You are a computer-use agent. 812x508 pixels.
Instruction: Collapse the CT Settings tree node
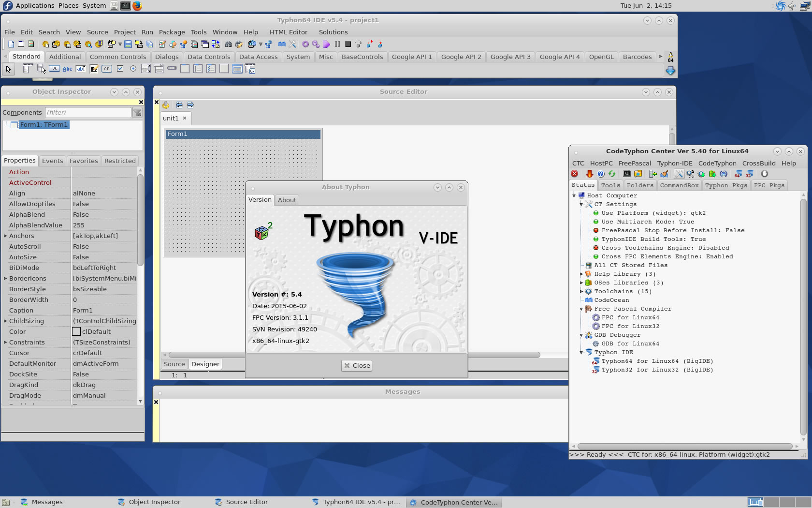[x=581, y=205]
